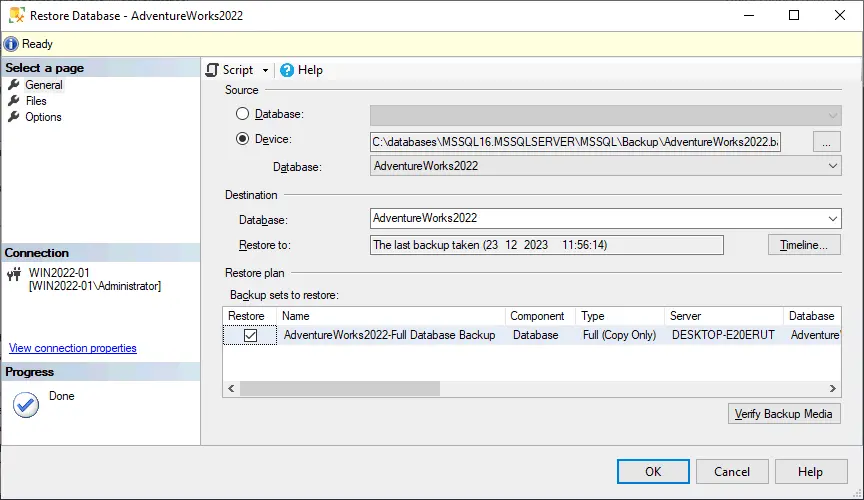864x500 pixels.
Task: Uncheck the Restore checkbox for AdventureWorks2022 backup
Action: click(250, 335)
